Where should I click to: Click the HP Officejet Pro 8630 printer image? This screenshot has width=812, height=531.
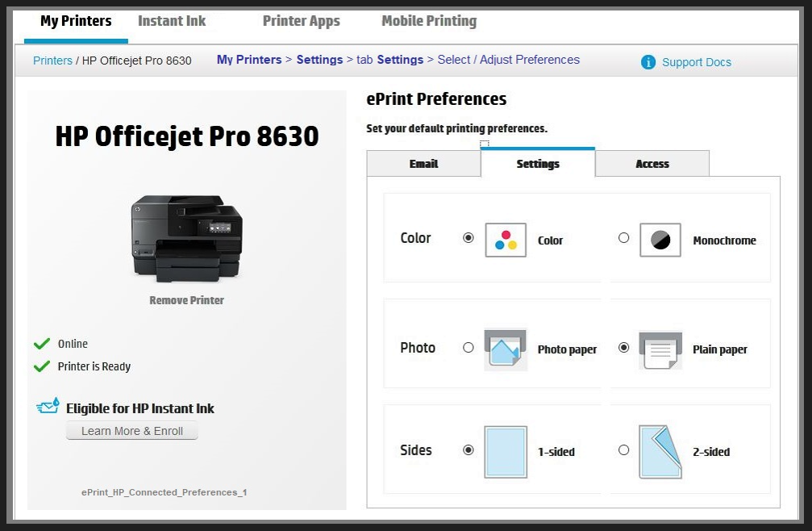click(x=186, y=237)
